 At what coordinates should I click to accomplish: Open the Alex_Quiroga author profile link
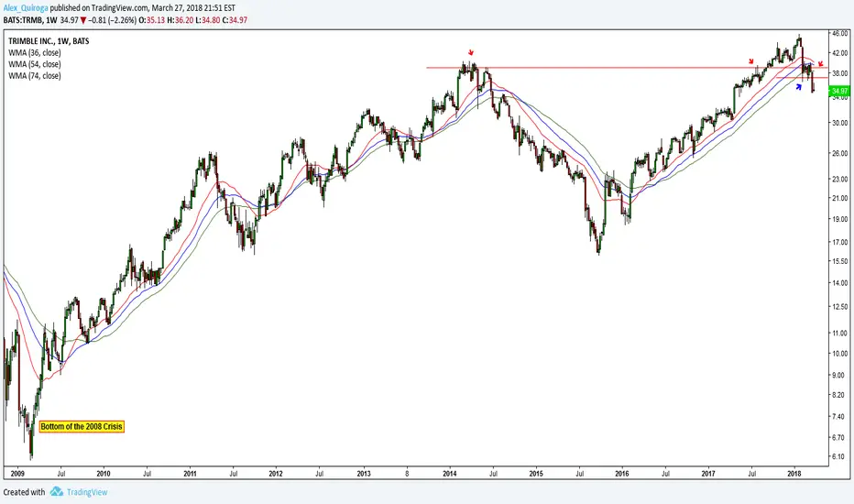26,9
